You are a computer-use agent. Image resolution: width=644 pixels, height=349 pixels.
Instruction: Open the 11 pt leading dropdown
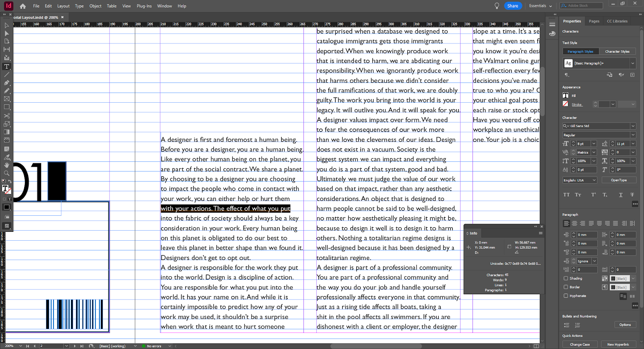click(633, 144)
